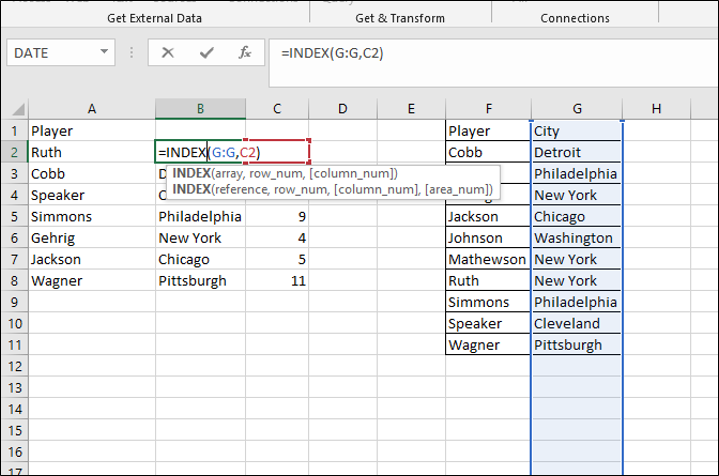
Task: Click cell F1 Player header in lookup table
Action: (x=488, y=131)
